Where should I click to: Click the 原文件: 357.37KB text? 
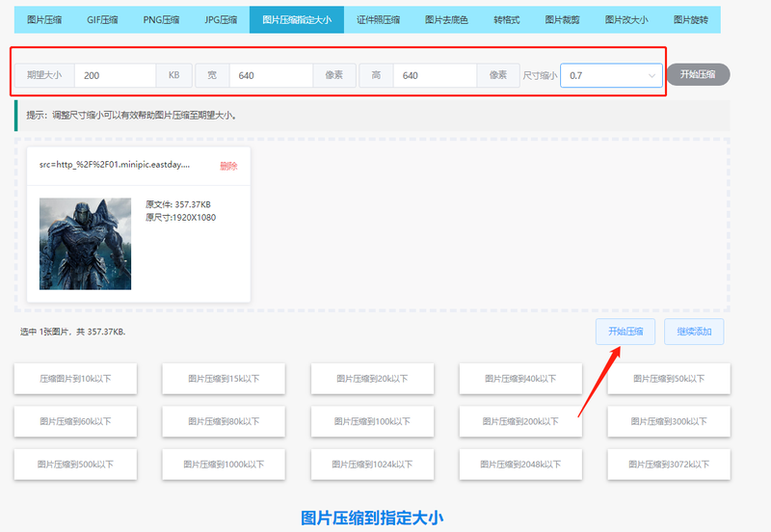[178, 204]
